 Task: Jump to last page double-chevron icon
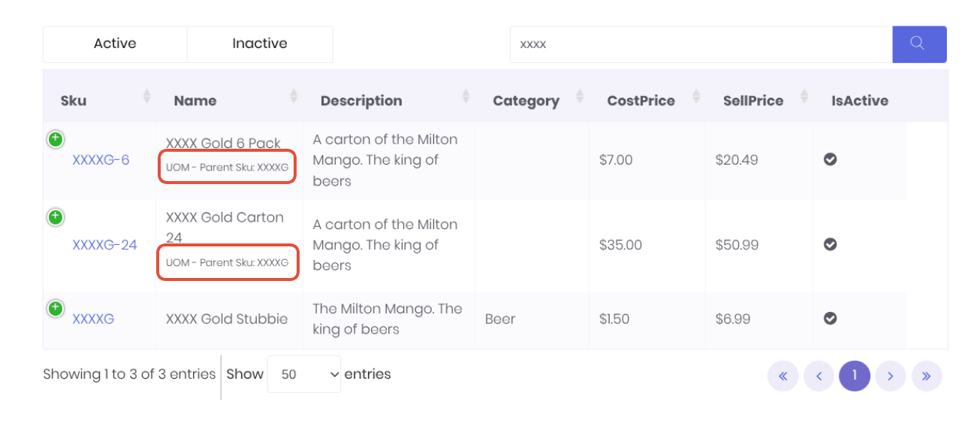(x=926, y=376)
